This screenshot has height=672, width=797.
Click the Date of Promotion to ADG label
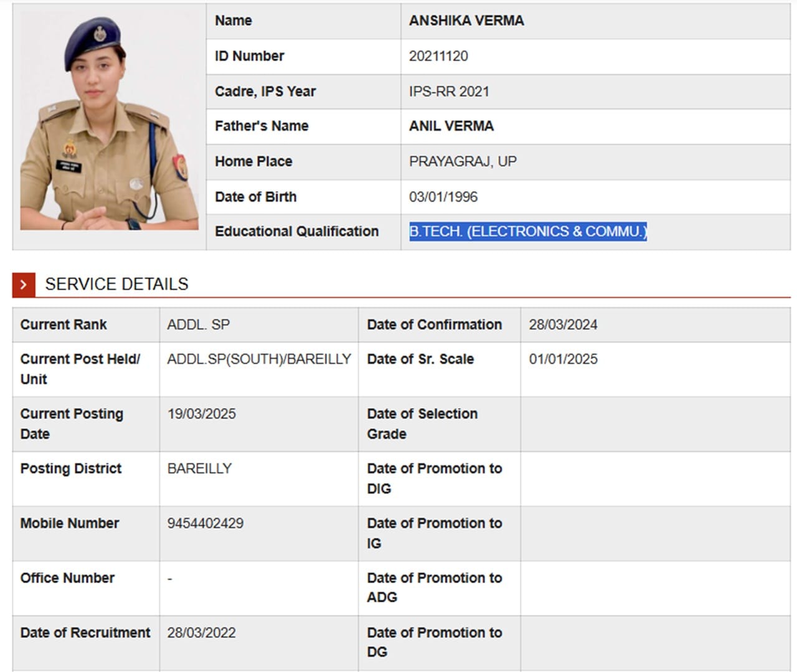point(434,587)
